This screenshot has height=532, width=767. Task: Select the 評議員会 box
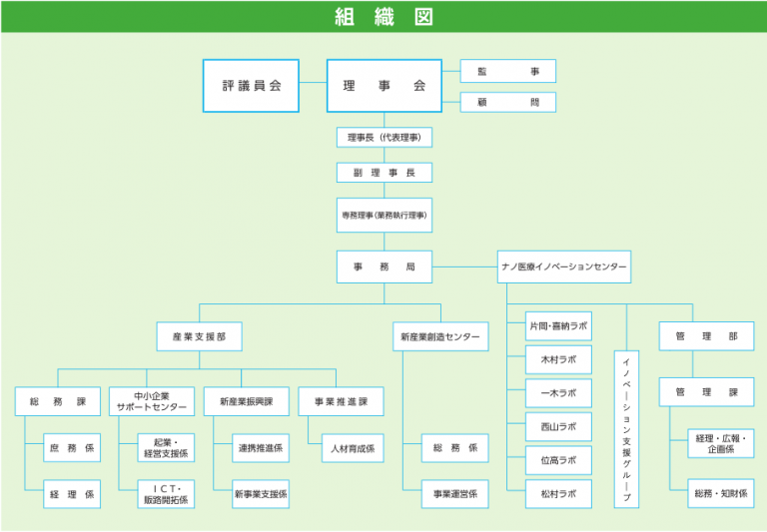pos(251,86)
